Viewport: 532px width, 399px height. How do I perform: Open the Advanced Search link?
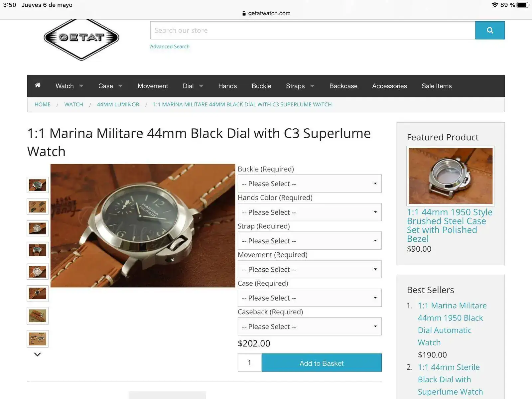tap(170, 47)
